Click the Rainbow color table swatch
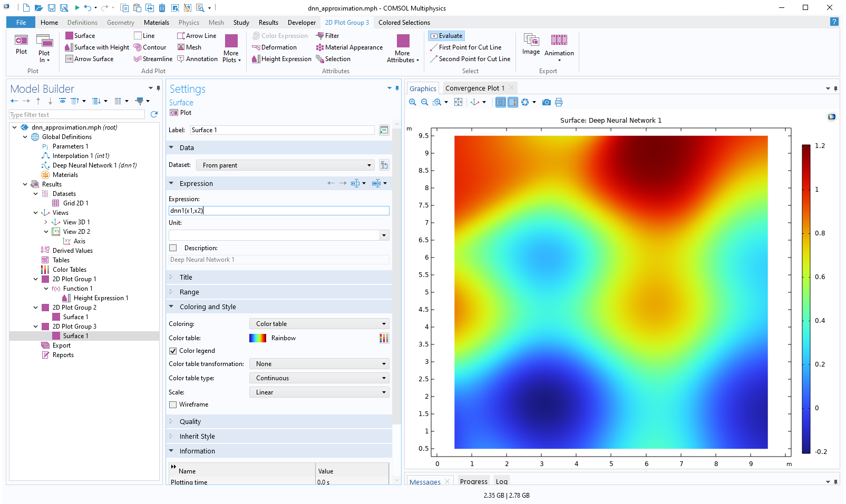Image resolution: width=846 pixels, height=504 pixels. tap(258, 338)
